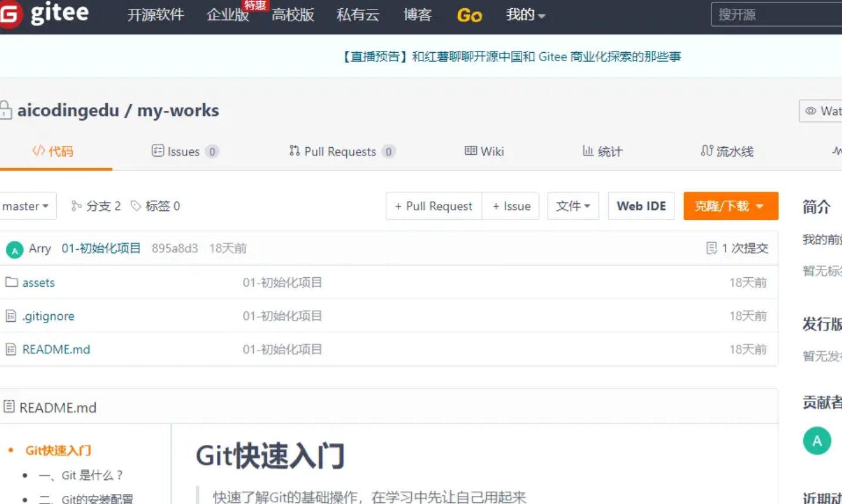Viewport: 842px width, 504px height.
Task: Launch the Web IDE button
Action: tap(642, 206)
